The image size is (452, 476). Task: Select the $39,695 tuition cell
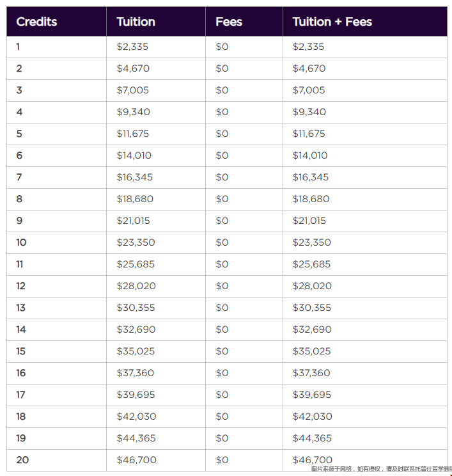point(136,395)
